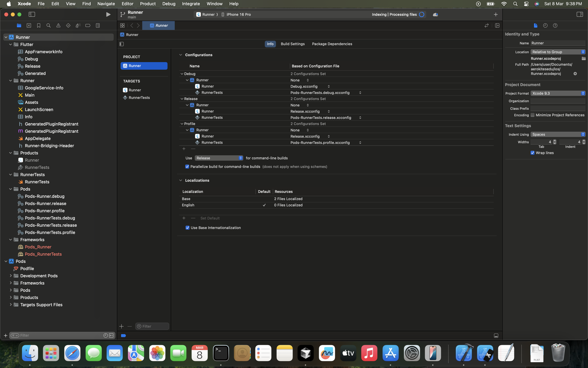Open the Test navigator diamond icon
This screenshot has height=368, width=588.
(68, 26)
